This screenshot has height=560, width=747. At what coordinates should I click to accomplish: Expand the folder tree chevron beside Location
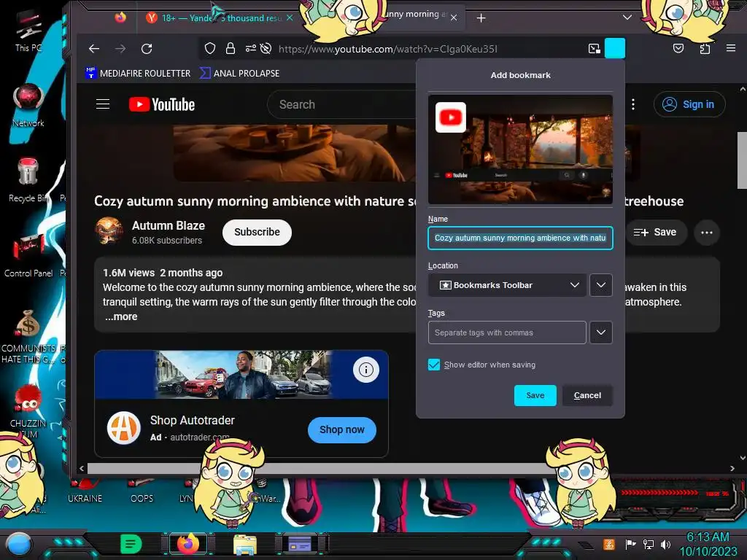point(601,285)
